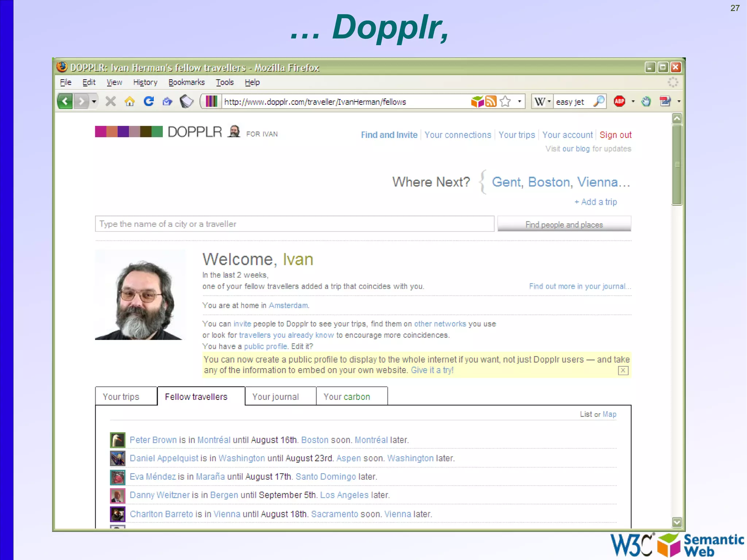Open the Wikipedia search engine selector
Image resolution: width=747 pixels, height=560 pixels.
(542, 102)
